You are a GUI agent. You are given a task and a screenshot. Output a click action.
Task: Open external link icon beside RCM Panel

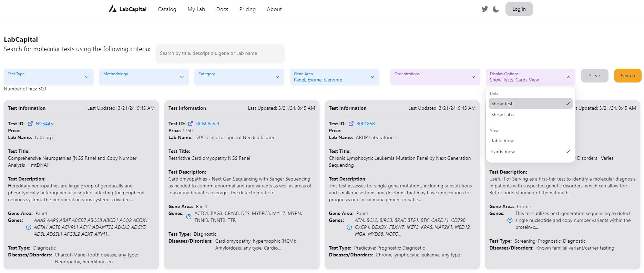tap(191, 124)
